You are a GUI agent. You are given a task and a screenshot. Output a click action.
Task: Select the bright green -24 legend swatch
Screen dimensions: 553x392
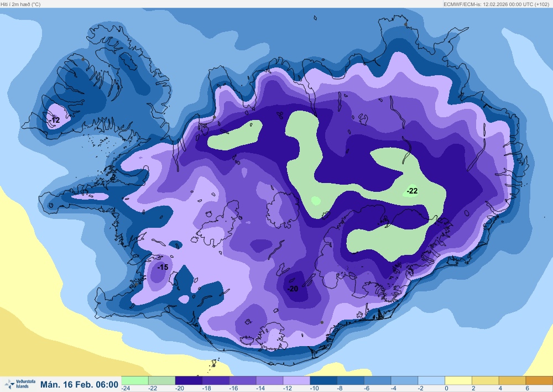point(135,380)
